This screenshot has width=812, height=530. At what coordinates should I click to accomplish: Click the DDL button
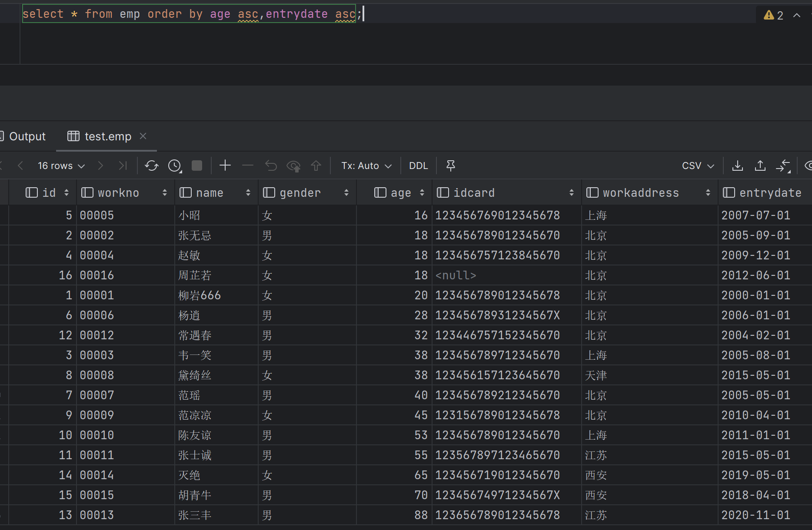pyautogui.click(x=419, y=166)
